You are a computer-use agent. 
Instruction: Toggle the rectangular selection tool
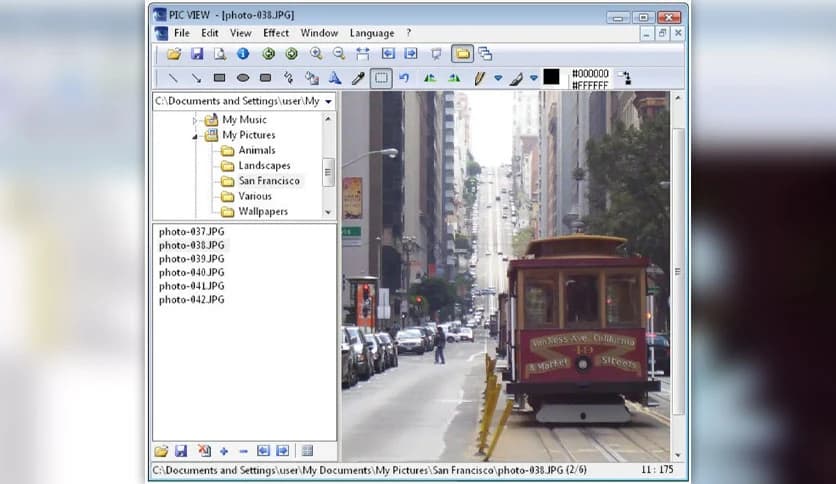(x=380, y=78)
